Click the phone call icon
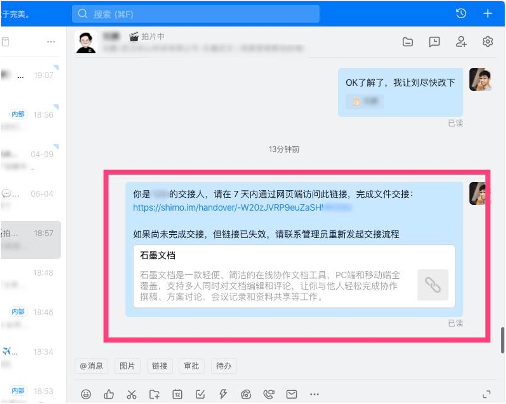506x404 pixels. 268,395
